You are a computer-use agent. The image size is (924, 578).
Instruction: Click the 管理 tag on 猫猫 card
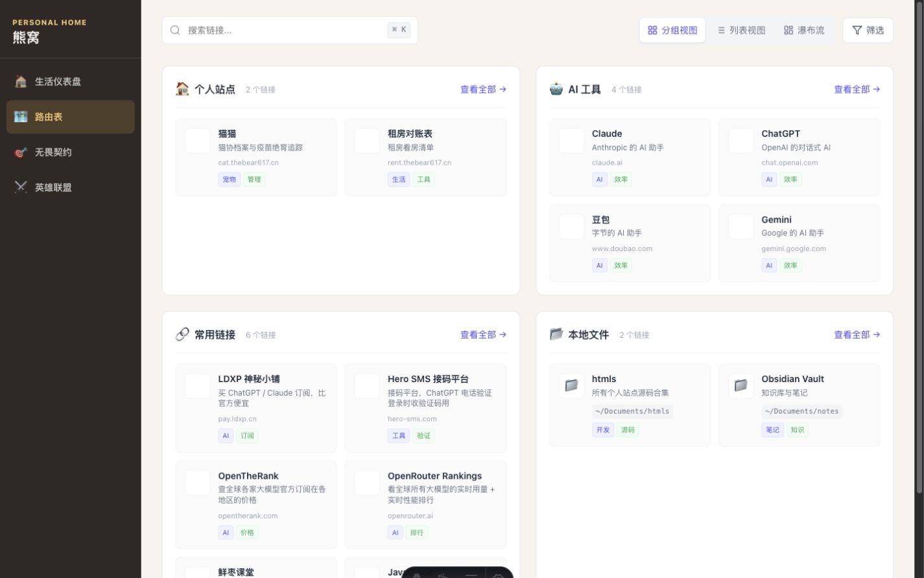click(x=254, y=180)
